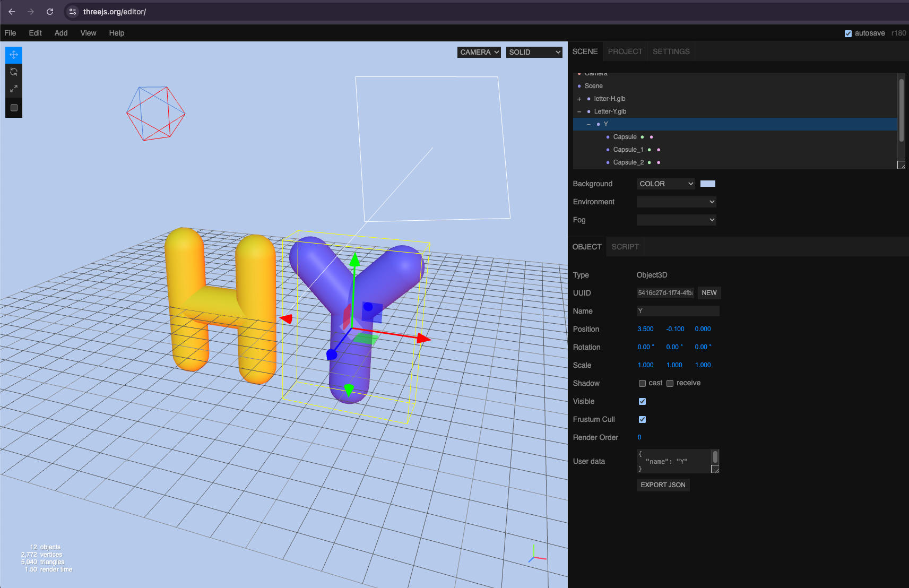
Task: Open the CAMERA dropdown in viewport
Action: (x=479, y=52)
